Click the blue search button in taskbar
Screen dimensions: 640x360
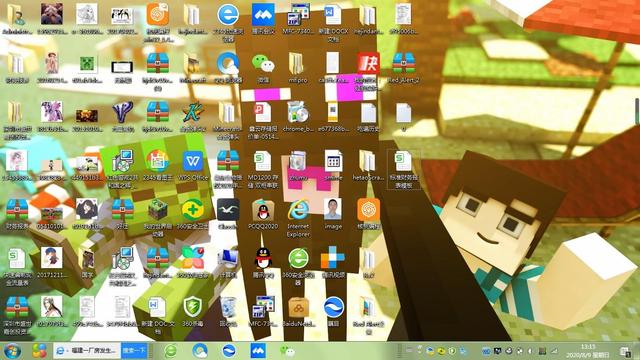[134, 351]
